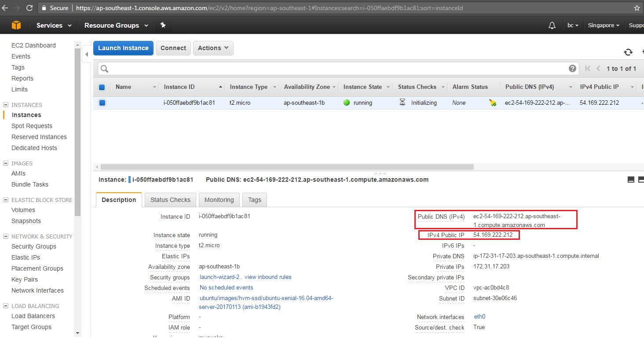The width and height of the screenshot is (644, 341).
Task: Toggle the bottom details pane layout icon
Action: (x=631, y=180)
